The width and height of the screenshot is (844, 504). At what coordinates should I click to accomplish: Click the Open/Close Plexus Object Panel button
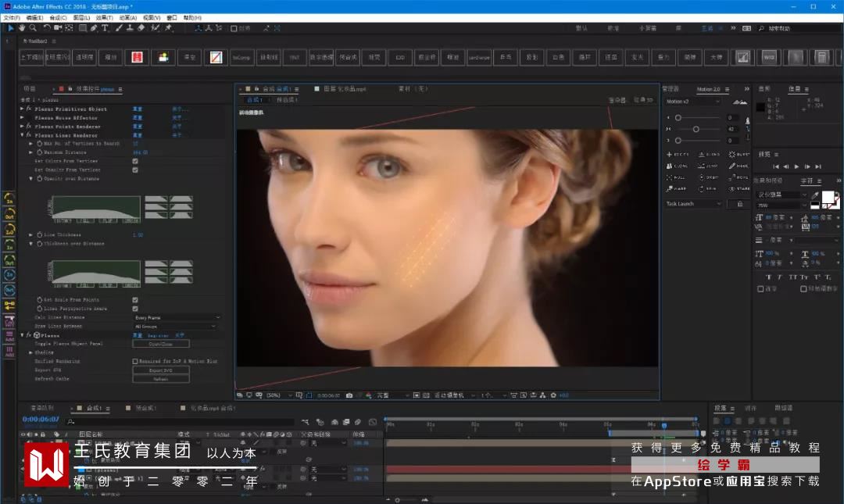[160, 344]
